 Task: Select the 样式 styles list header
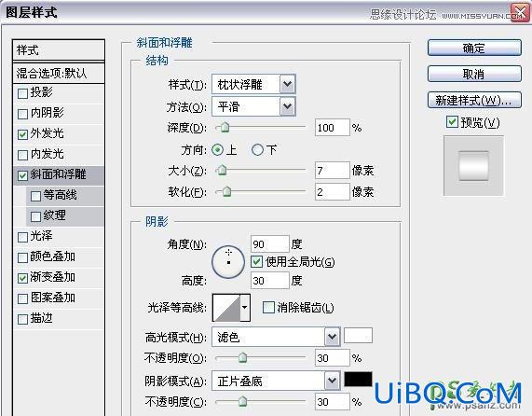(59, 50)
